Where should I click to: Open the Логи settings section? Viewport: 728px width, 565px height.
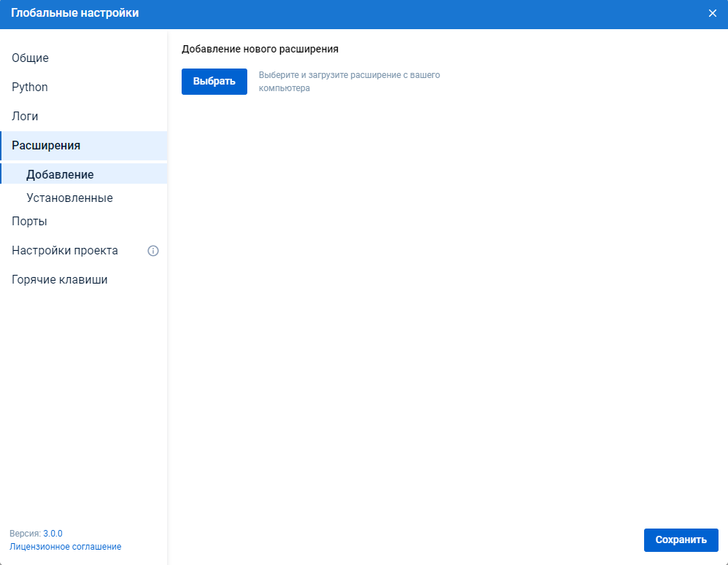click(25, 117)
